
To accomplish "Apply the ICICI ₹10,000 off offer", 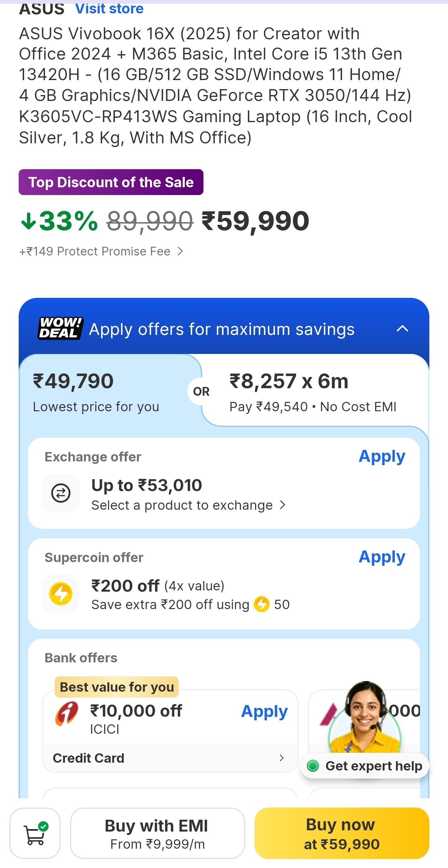I will (264, 712).
